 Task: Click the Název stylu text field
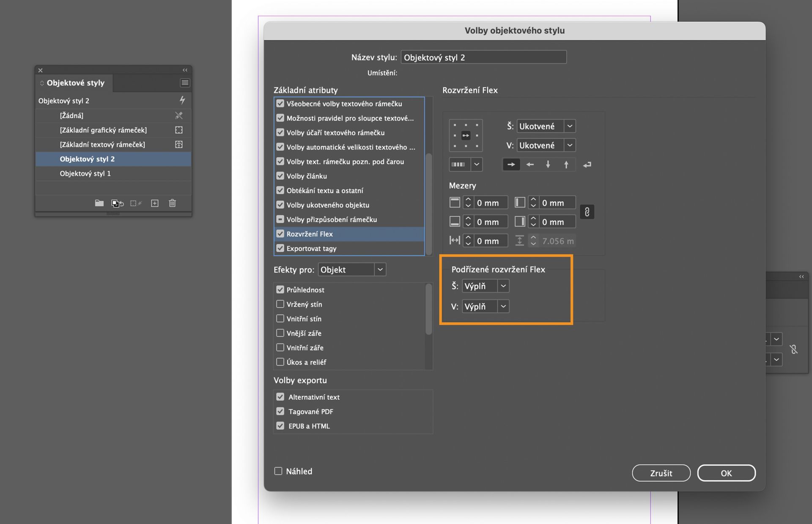tap(483, 57)
